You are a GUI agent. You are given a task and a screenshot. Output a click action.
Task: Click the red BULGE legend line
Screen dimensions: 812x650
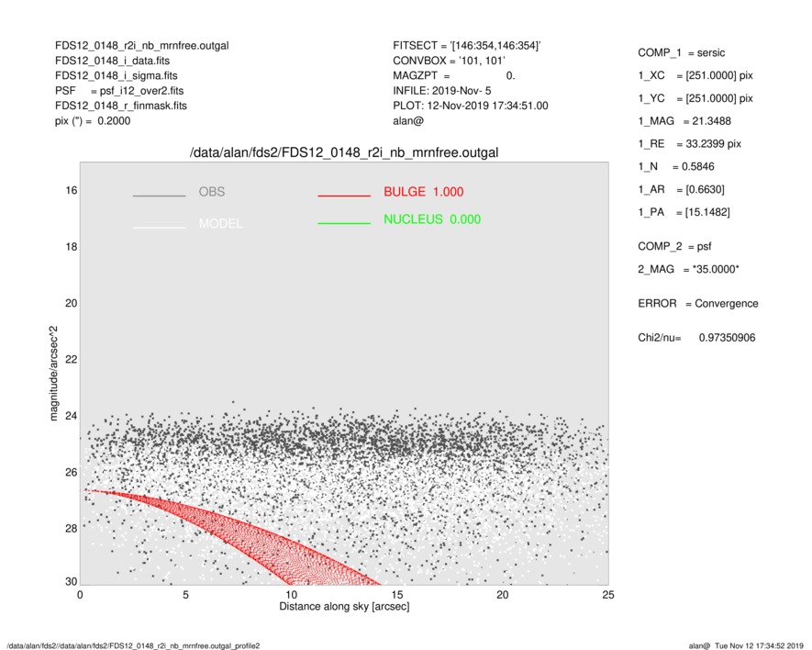pos(344,196)
